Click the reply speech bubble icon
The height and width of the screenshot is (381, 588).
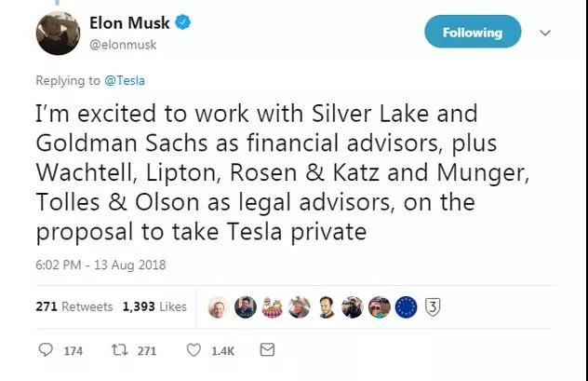(46, 350)
